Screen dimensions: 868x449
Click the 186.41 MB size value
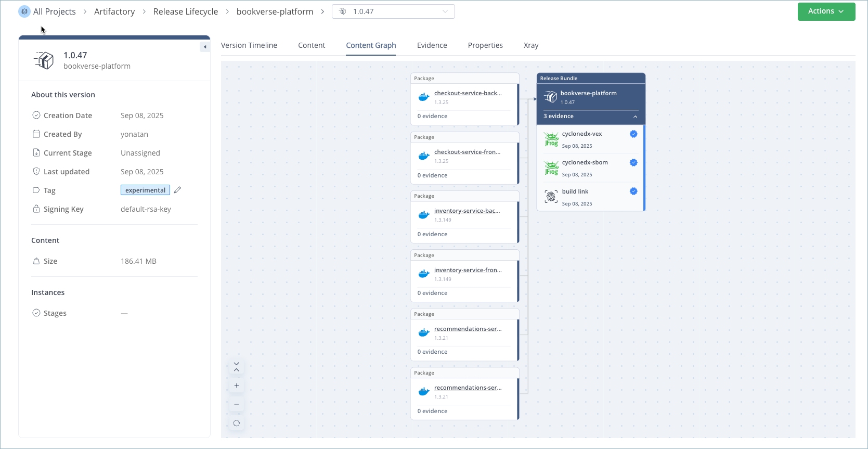coord(138,261)
